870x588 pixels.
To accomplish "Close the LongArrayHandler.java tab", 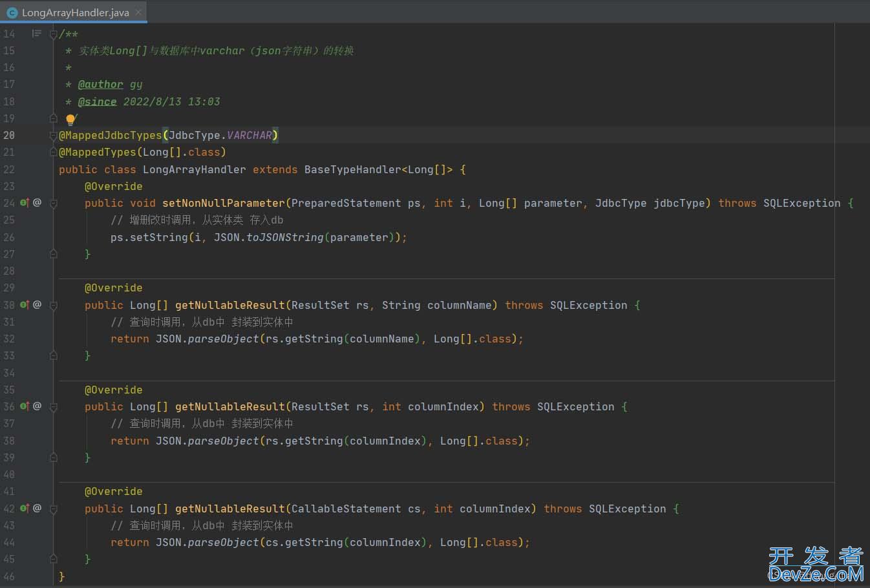I will click(138, 12).
